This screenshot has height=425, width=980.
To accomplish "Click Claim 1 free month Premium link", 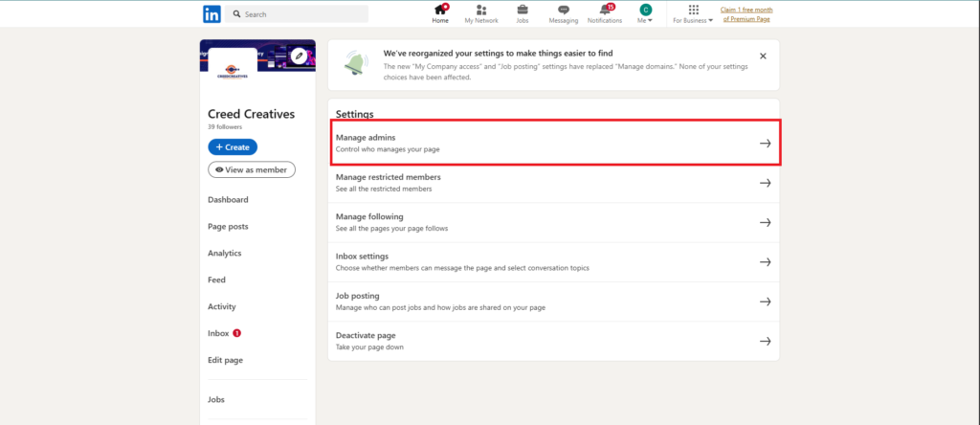I will point(746,14).
